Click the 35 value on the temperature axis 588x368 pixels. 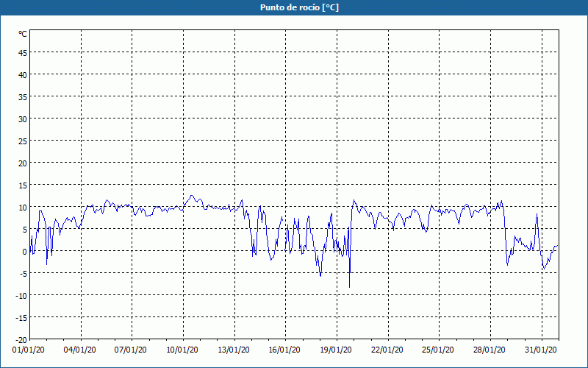click(x=23, y=97)
